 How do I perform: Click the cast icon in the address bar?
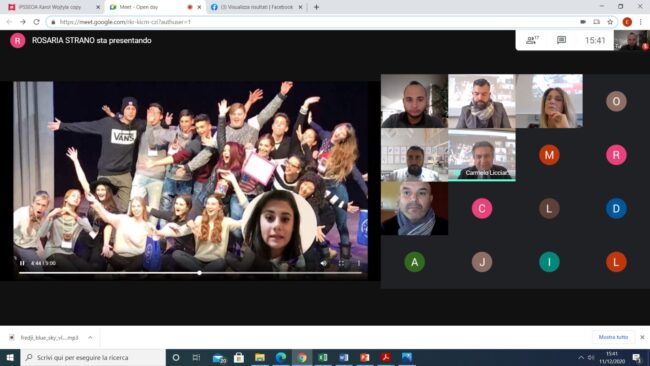pos(597,22)
